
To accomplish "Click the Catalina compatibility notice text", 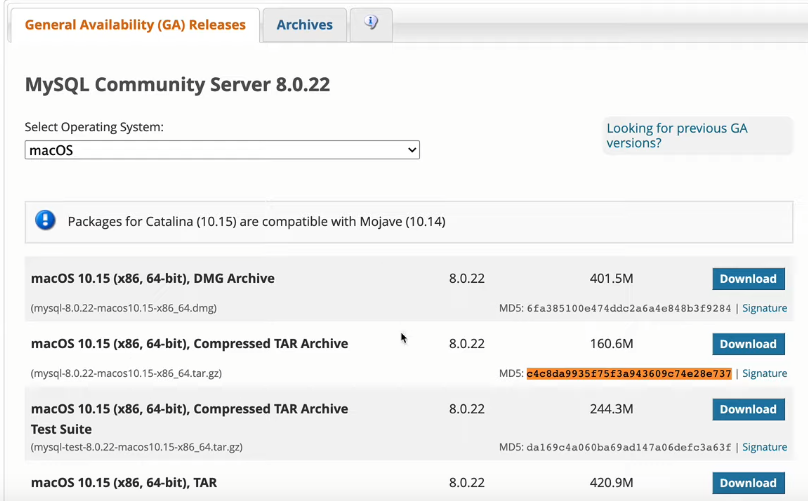I will point(257,222).
